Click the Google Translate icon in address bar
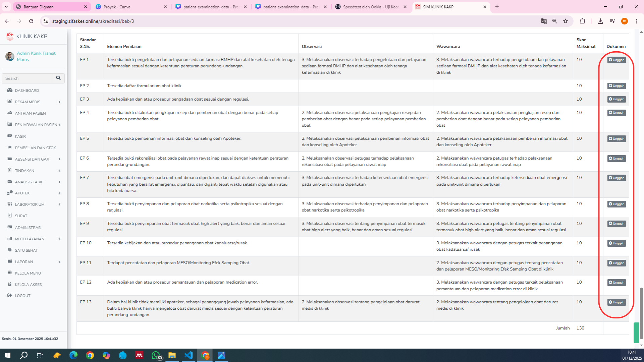This screenshot has height=362, width=644. point(544,21)
